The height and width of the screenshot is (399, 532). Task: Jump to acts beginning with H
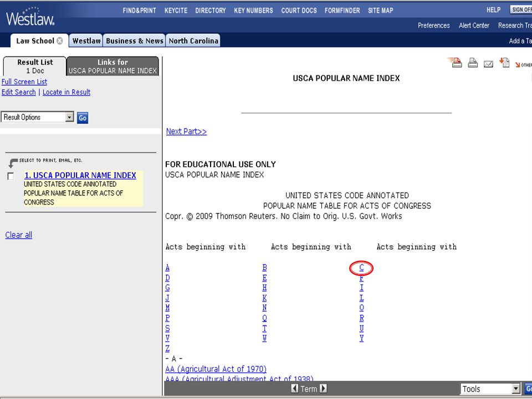[264, 288]
